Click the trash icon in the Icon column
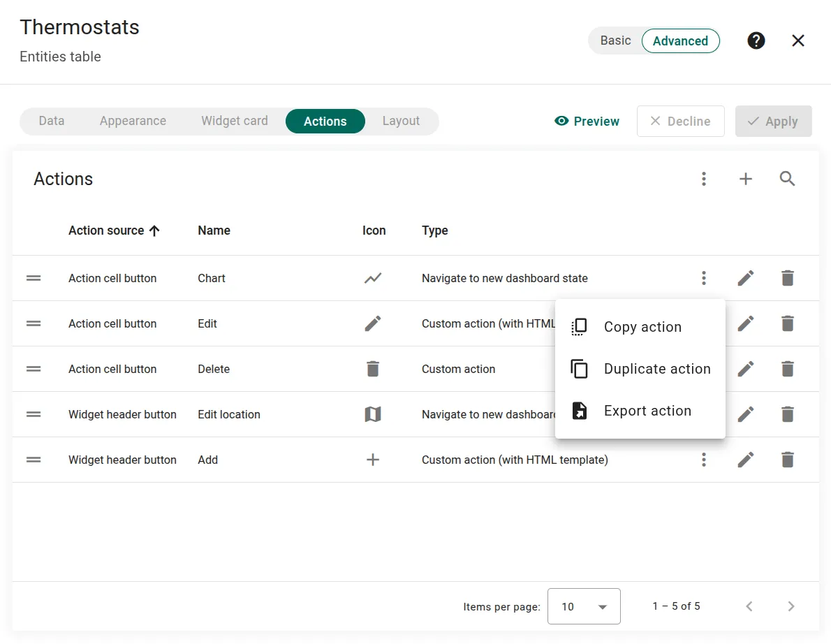Viewport: 831px width, 644px height. [373, 369]
